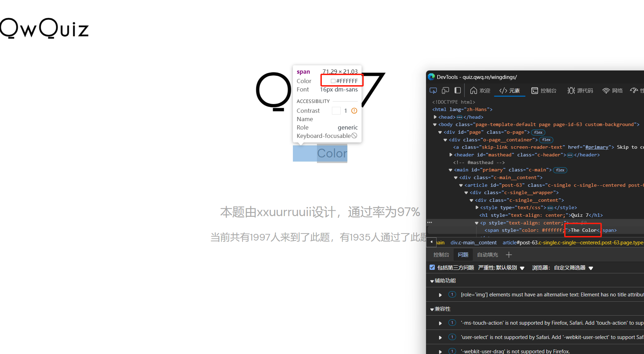
Task: Open 严重性: 默认级别 dropdown
Action: pyautogui.click(x=501, y=268)
